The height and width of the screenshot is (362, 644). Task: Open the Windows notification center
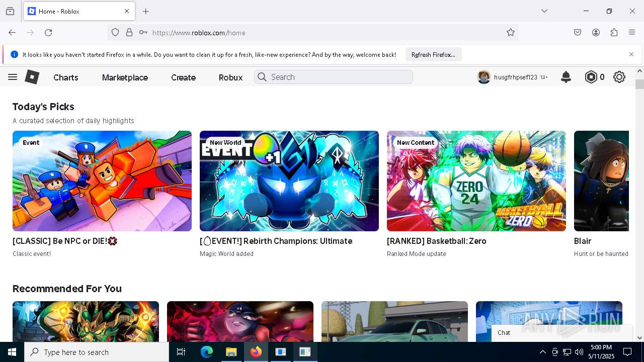tap(627, 352)
